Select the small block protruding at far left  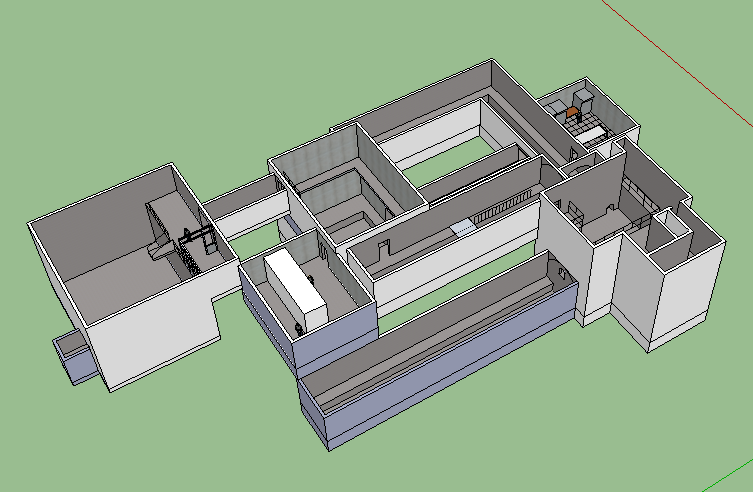[x=73, y=355]
